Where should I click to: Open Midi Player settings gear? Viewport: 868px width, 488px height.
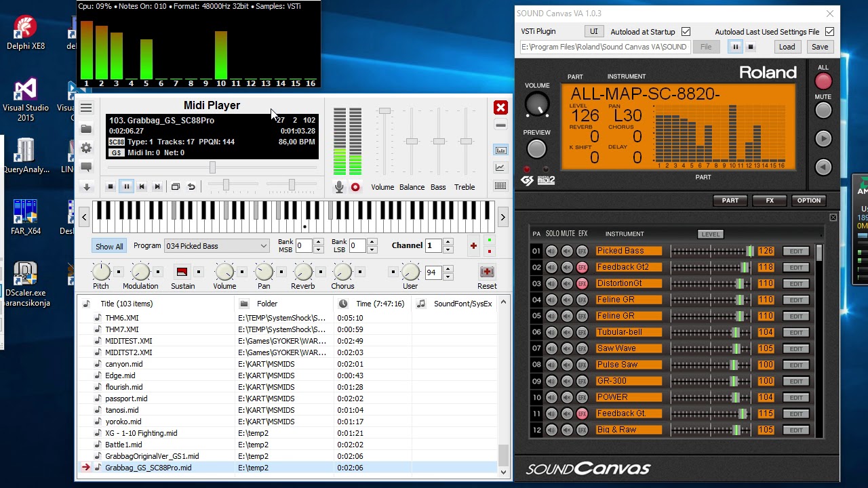pos(86,148)
